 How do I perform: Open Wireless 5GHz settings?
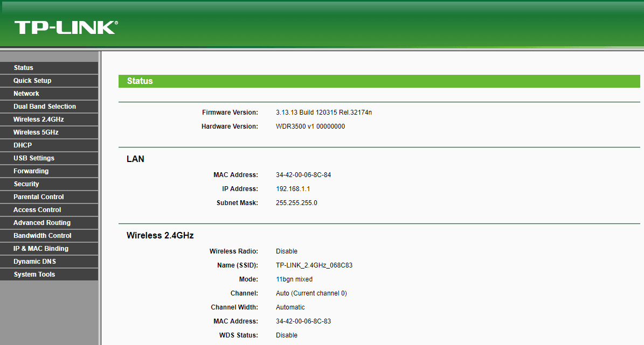[36, 132]
